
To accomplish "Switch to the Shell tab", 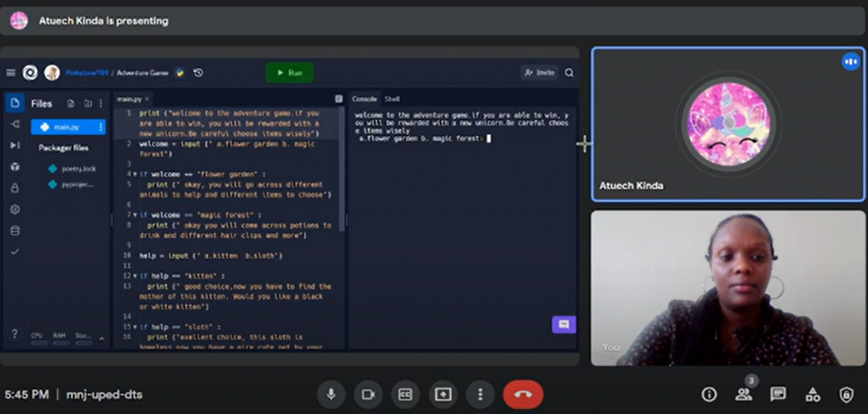I will [x=392, y=98].
